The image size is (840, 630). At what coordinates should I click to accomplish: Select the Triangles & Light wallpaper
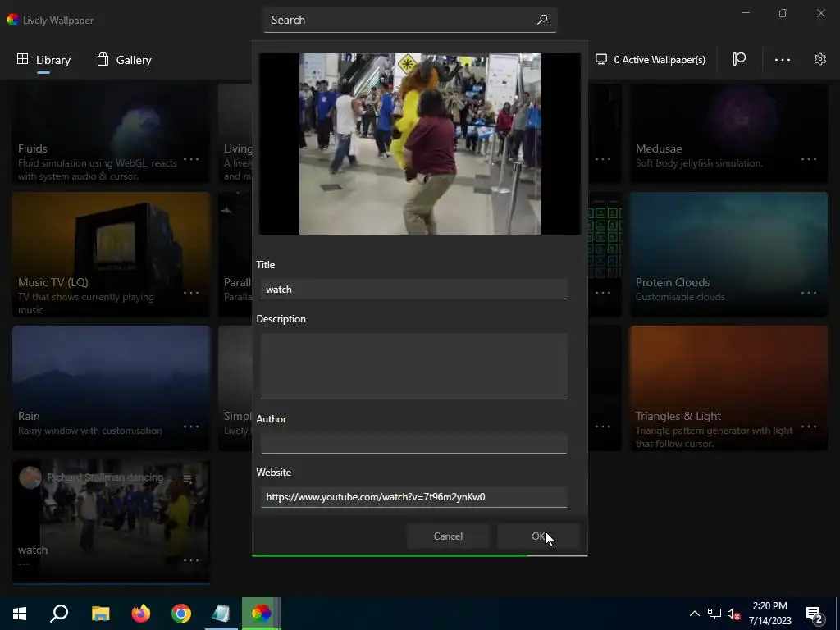click(x=728, y=388)
